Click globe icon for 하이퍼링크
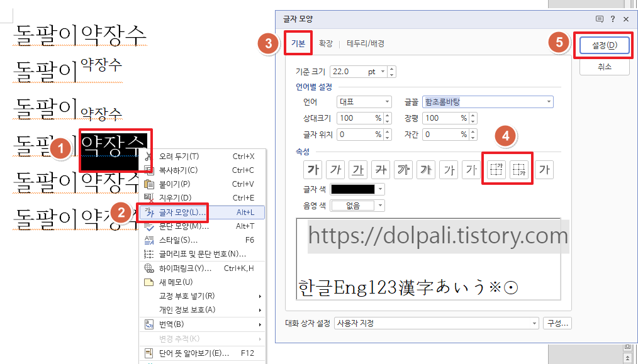Viewport: 638px width, 364px height. pyautogui.click(x=149, y=268)
